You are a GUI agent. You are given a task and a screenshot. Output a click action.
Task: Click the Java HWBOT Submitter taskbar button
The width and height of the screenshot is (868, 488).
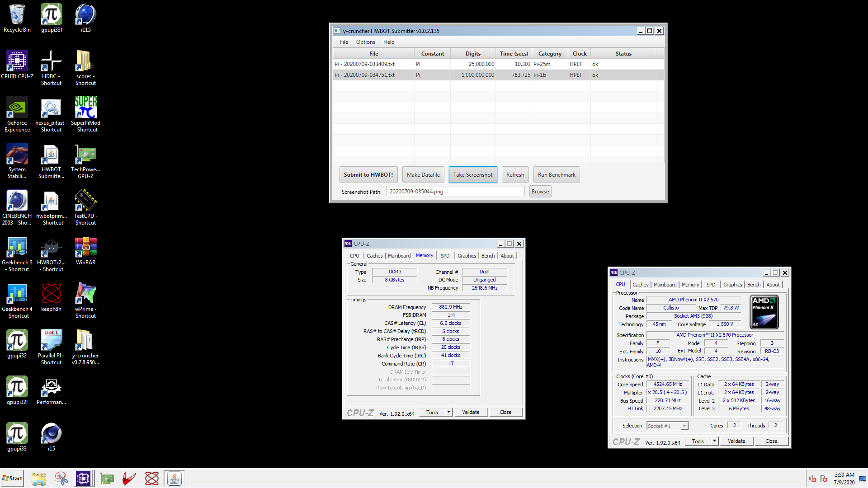[x=175, y=479]
